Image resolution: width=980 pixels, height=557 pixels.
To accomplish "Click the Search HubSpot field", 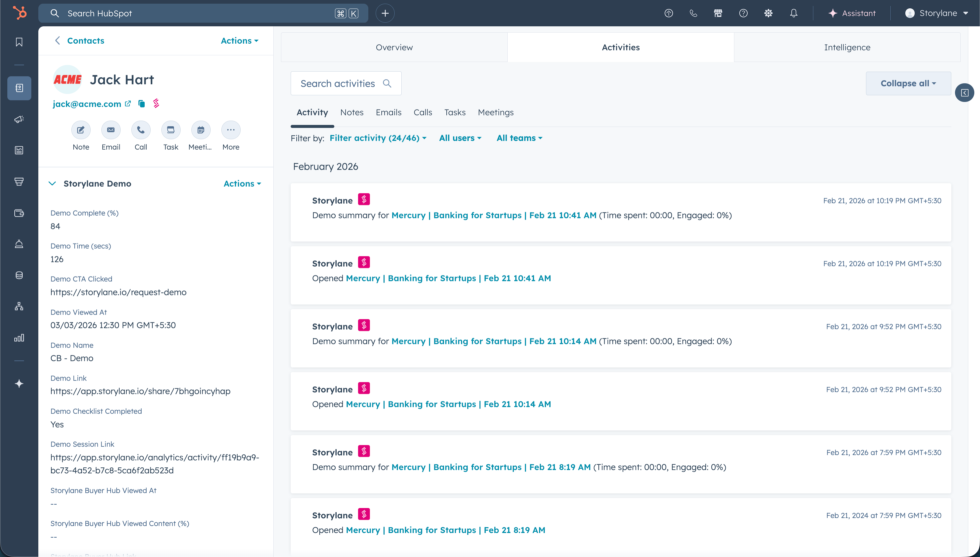I will coord(203,13).
